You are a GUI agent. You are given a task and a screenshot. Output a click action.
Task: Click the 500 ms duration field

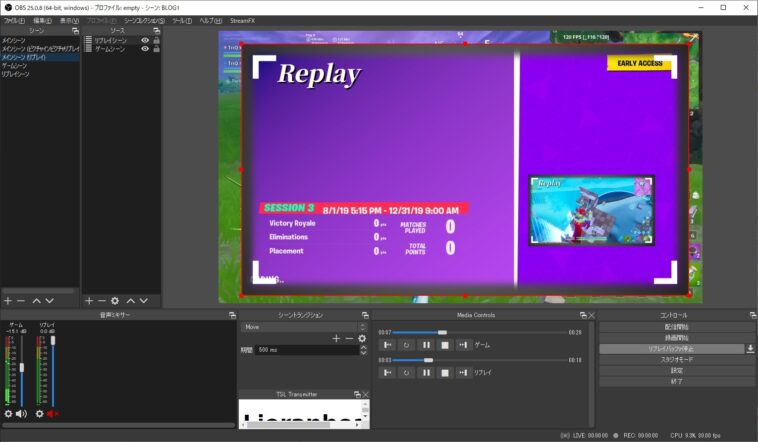(307, 350)
